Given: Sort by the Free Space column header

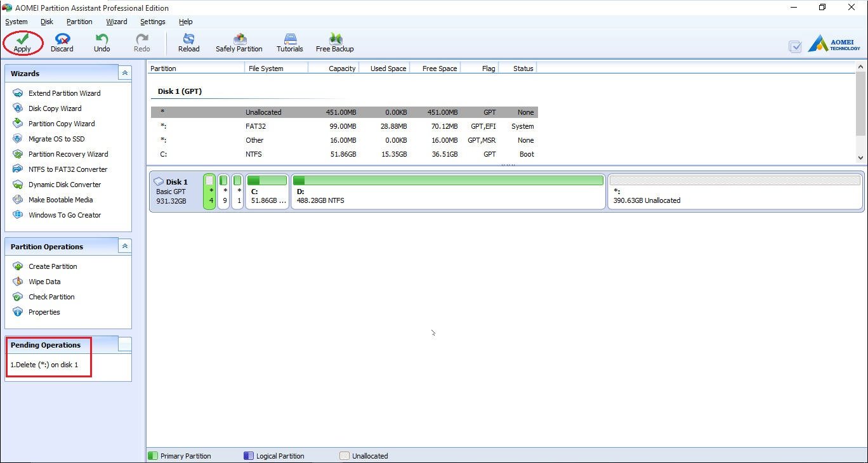Looking at the screenshot, I should click(x=435, y=68).
